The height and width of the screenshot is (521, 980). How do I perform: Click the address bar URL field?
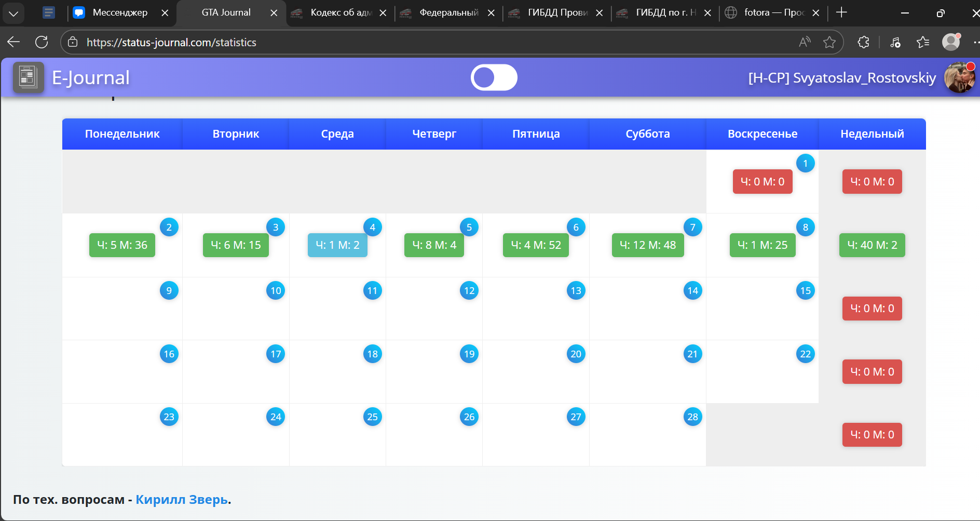coord(415,42)
